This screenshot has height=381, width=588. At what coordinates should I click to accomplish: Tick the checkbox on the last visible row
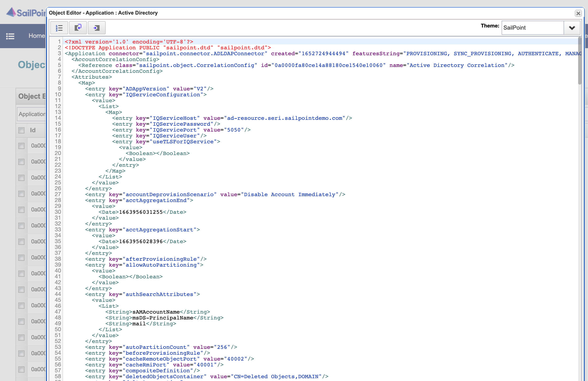click(x=21, y=369)
